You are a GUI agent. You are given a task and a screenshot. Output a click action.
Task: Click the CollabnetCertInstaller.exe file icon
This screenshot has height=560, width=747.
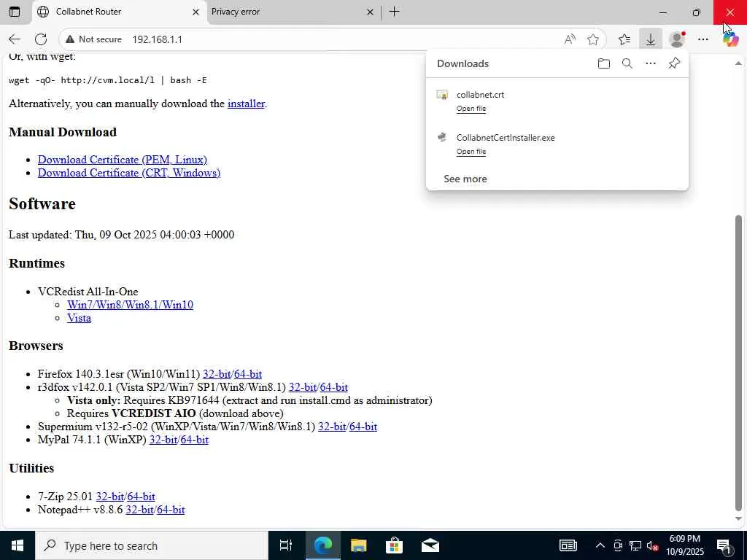(x=443, y=138)
